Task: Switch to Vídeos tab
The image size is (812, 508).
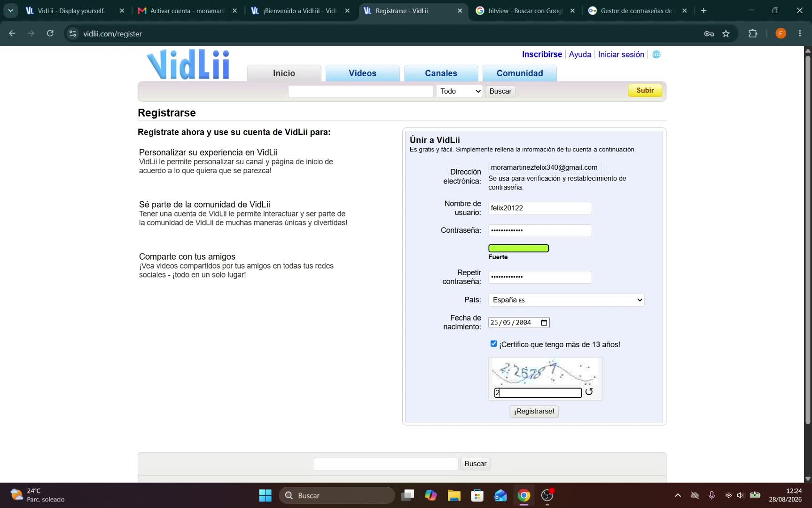Action: pos(362,73)
